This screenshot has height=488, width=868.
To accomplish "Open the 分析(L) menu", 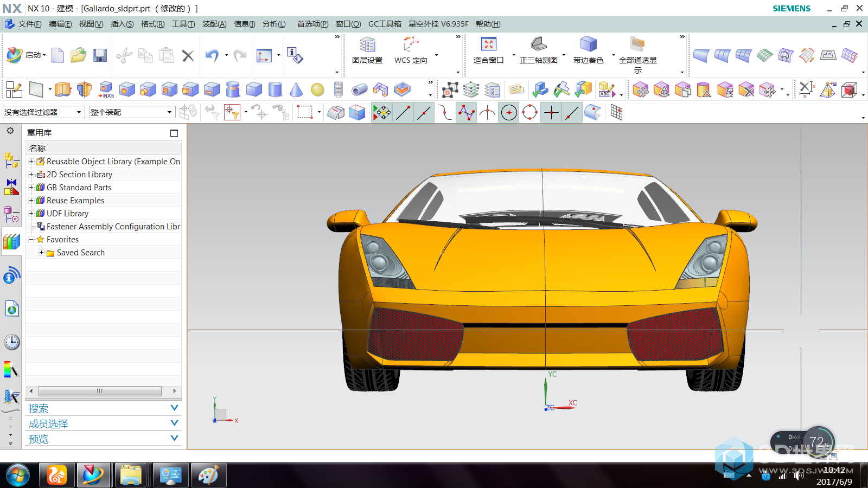I will pos(274,24).
